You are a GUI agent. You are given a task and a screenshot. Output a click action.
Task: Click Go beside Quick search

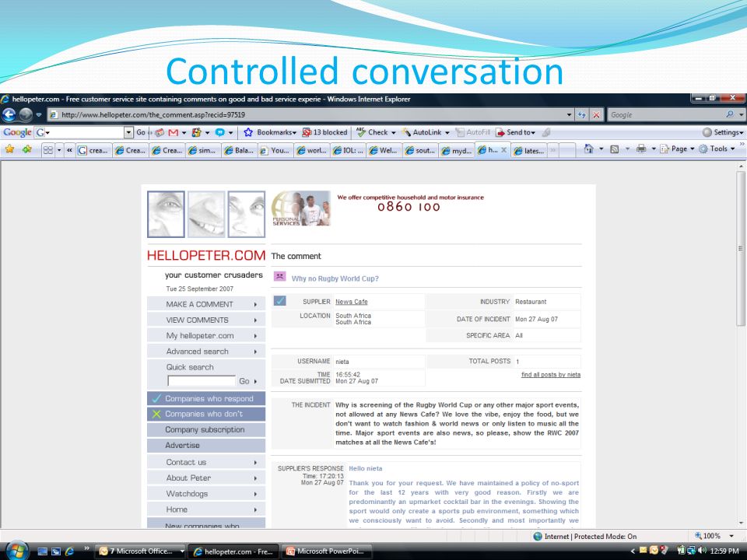point(247,381)
